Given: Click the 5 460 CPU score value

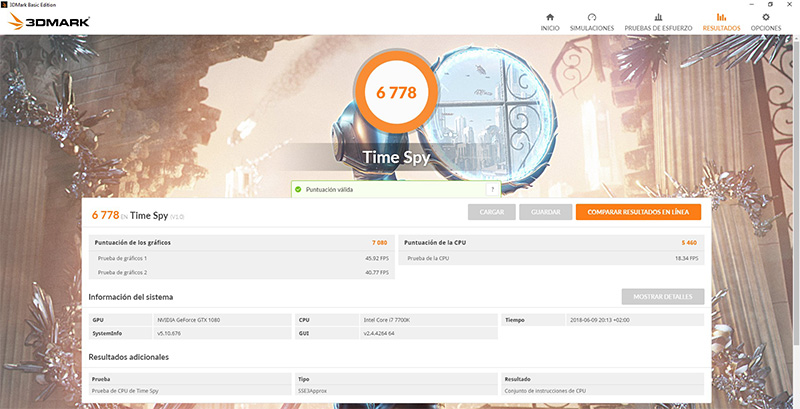Looking at the screenshot, I should [x=689, y=243].
